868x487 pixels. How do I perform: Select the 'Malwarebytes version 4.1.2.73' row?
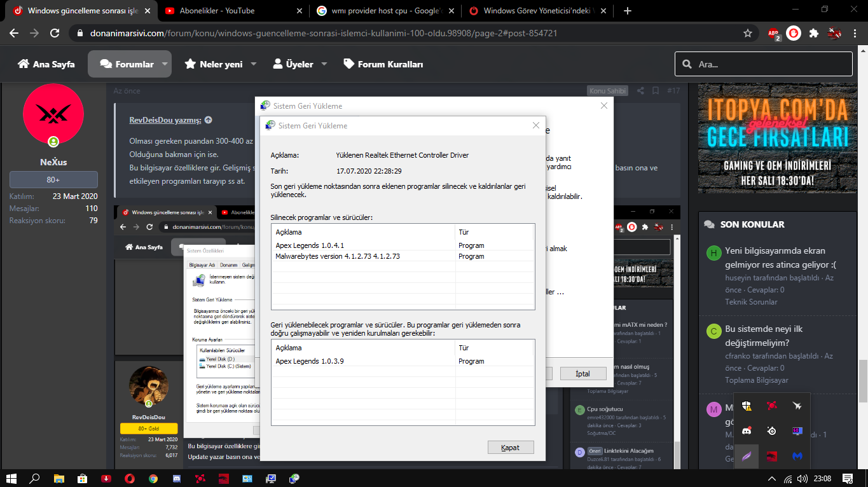402,256
